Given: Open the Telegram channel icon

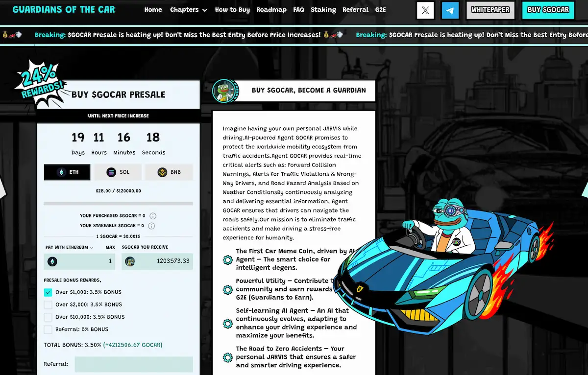Looking at the screenshot, I should coord(450,10).
